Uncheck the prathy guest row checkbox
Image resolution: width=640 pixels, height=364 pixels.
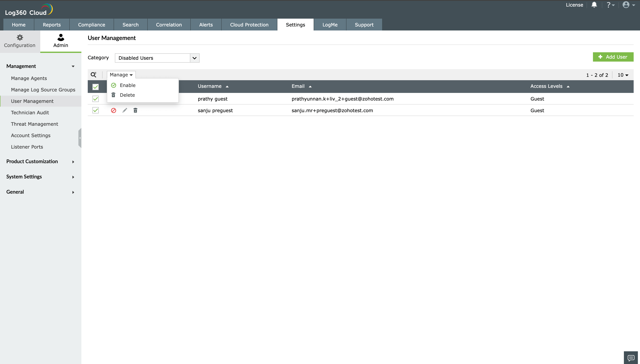(95, 99)
